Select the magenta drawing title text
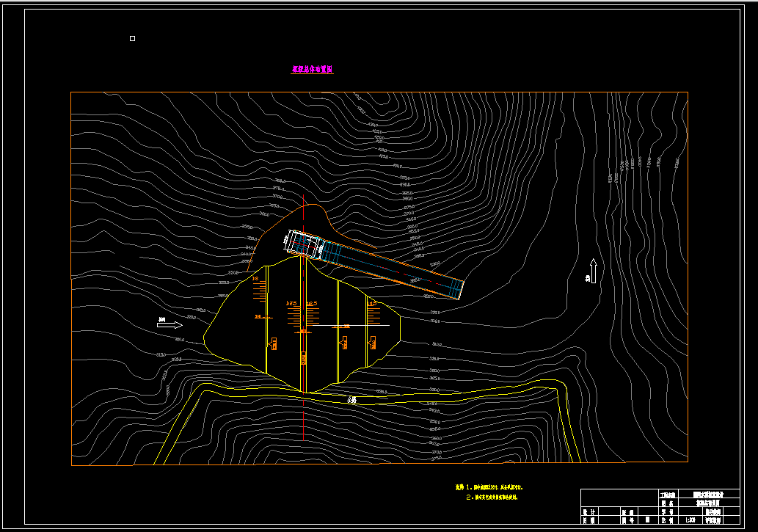Viewport: 758px width, 532px height. 313,69
